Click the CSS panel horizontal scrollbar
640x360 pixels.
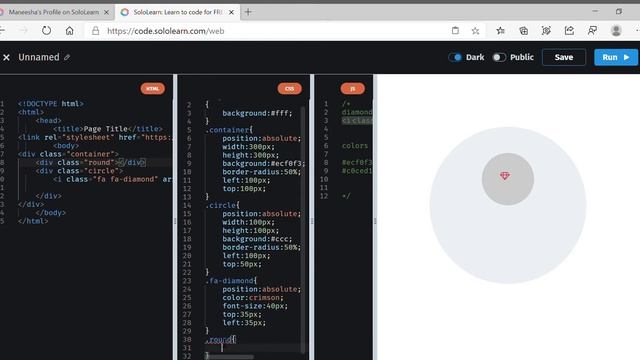coord(229,357)
